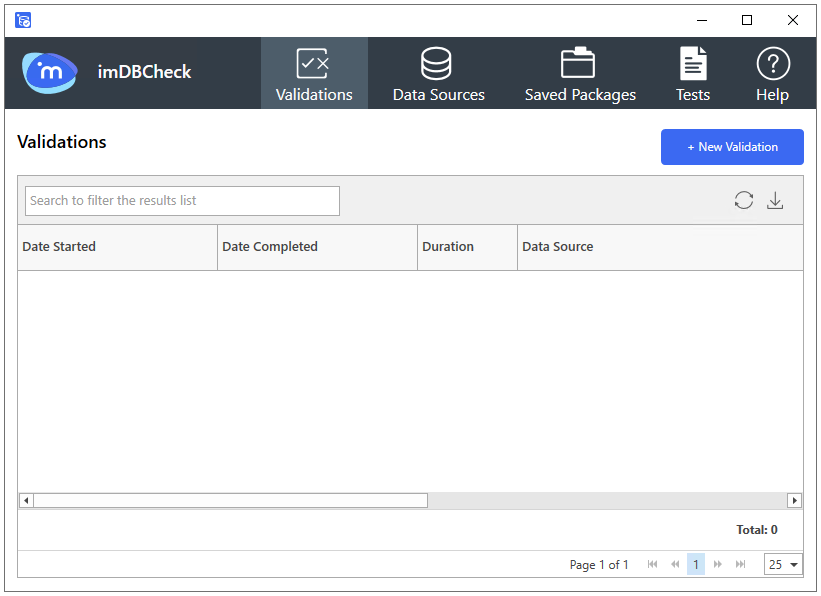
Task: Download the validations list
Action: coord(775,200)
